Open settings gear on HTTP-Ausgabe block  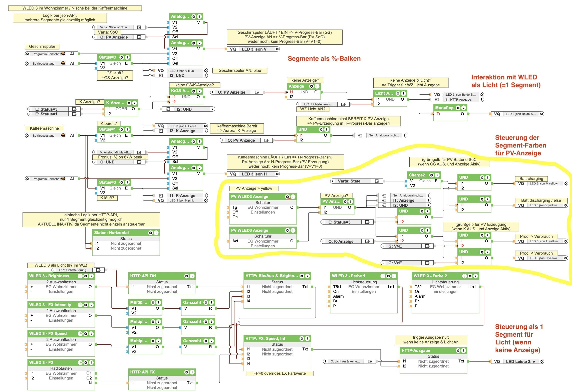pyautogui.click(x=458, y=351)
